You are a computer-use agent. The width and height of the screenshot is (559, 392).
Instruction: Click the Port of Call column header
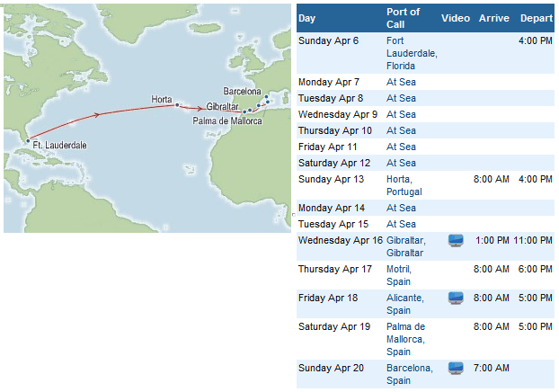(403, 17)
